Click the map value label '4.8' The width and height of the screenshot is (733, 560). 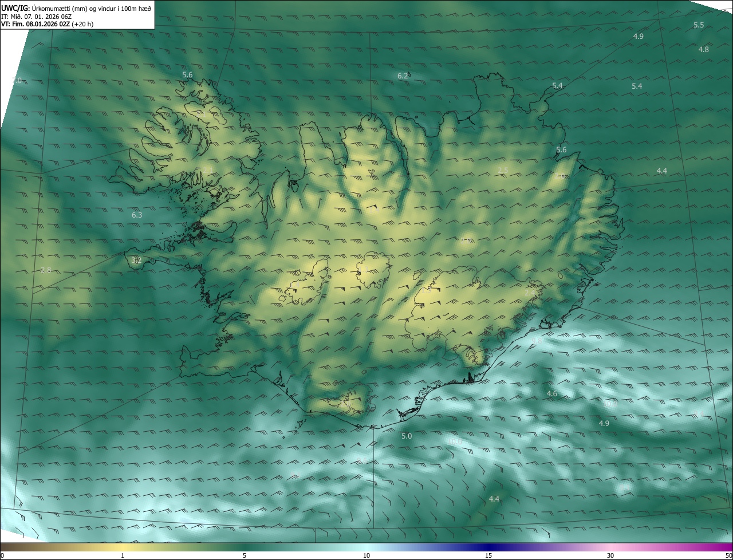[x=704, y=49]
